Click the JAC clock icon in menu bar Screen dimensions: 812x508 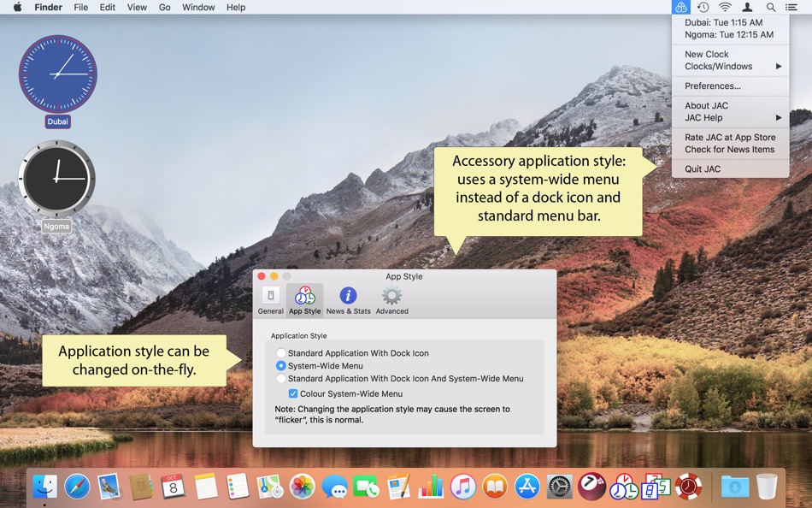pos(680,7)
